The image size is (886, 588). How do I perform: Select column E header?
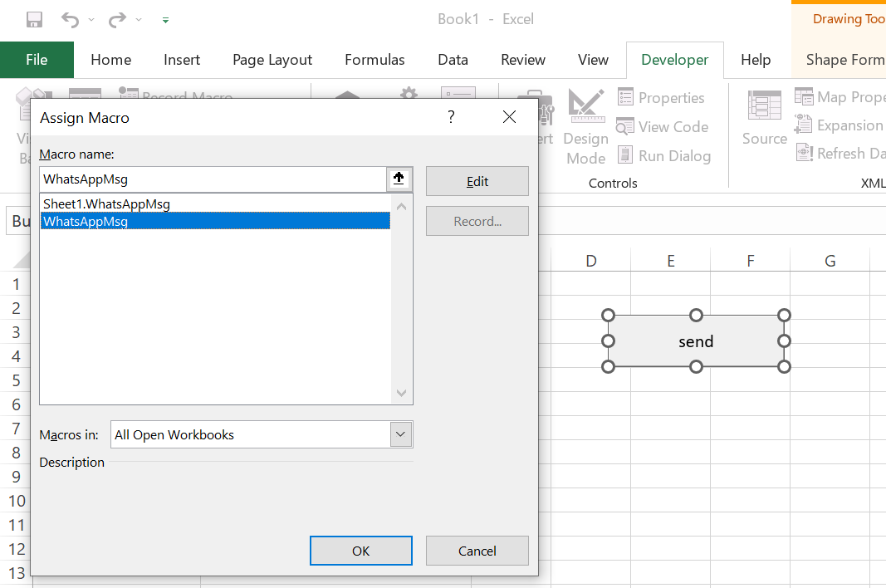pyautogui.click(x=671, y=261)
